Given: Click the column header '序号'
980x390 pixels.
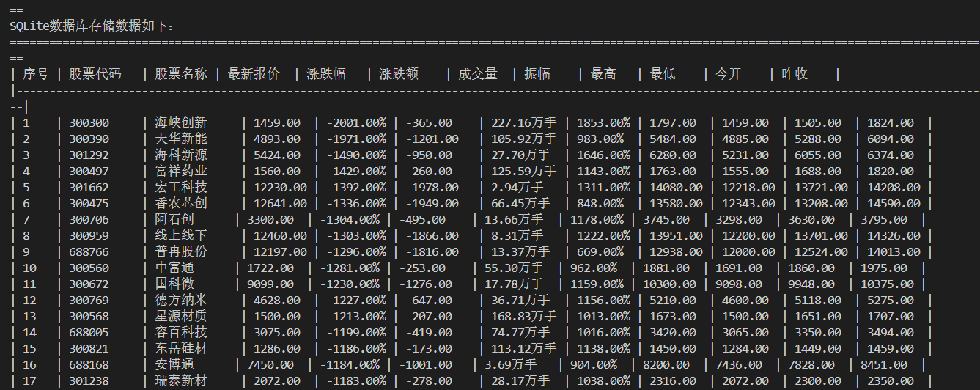Looking at the screenshot, I should (36, 74).
